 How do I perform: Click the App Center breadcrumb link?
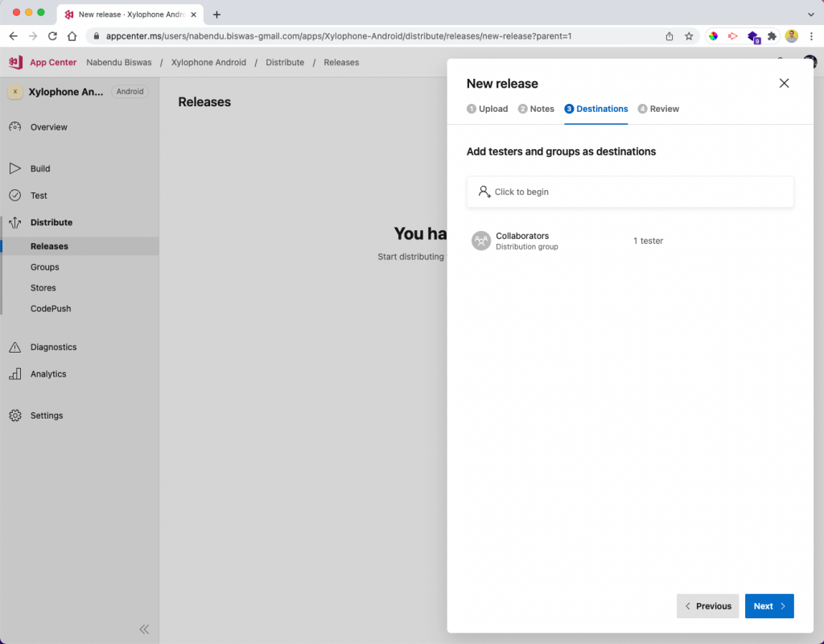(x=53, y=62)
